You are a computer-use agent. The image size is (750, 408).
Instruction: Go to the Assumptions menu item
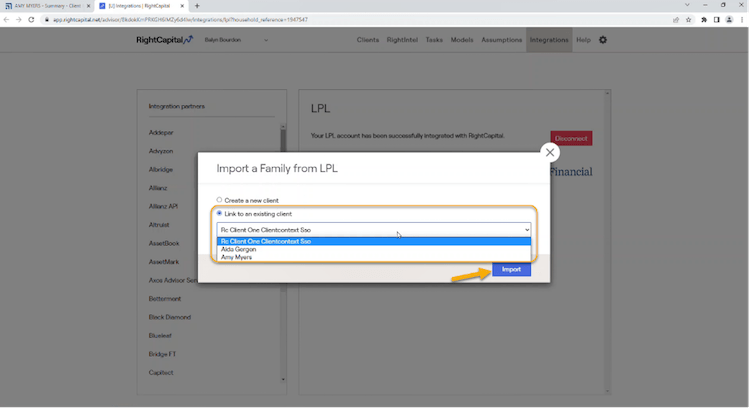point(500,40)
